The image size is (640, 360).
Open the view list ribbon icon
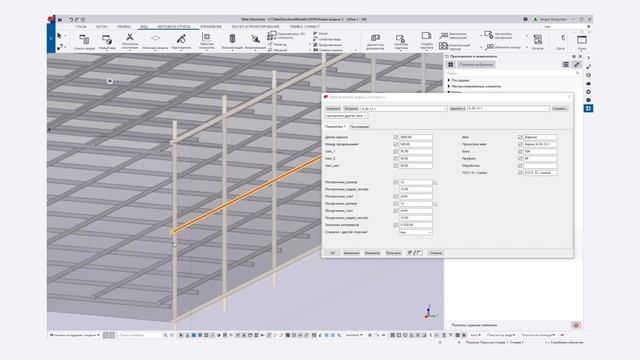pos(84,40)
